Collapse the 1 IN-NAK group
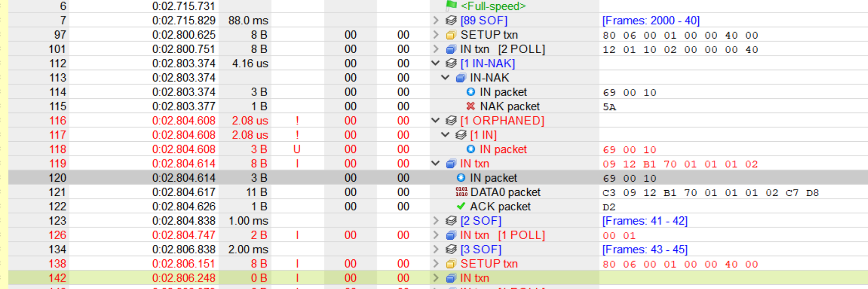This screenshot has width=868, height=289. coord(436,64)
